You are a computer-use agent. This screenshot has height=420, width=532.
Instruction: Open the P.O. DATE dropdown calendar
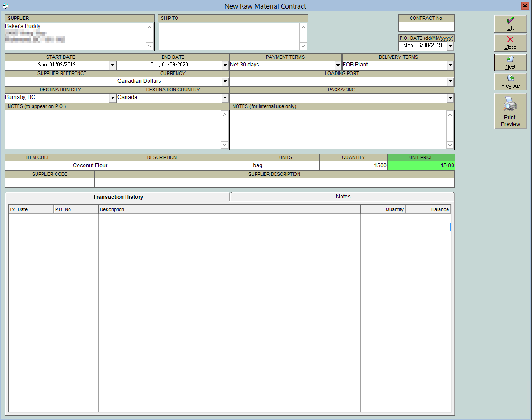click(x=450, y=46)
